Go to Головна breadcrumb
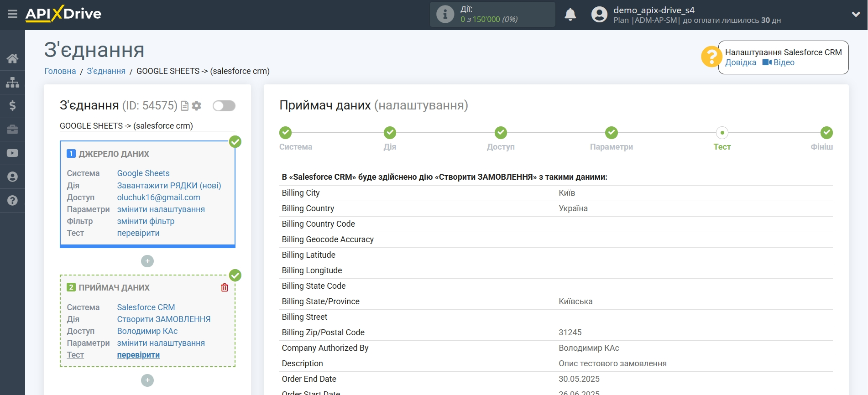The image size is (868, 395). point(60,71)
